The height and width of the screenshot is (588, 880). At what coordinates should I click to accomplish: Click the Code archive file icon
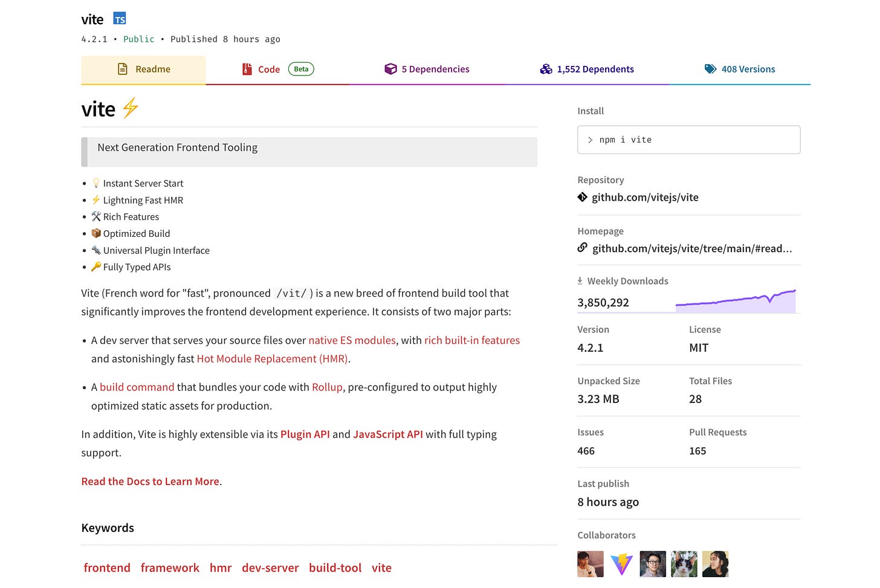247,69
